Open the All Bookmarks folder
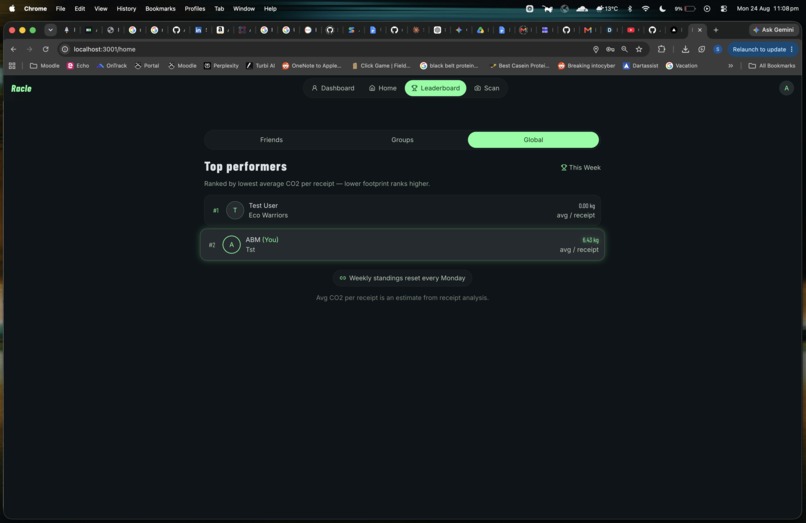Image resolution: width=806 pixels, height=523 pixels. coord(772,66)
